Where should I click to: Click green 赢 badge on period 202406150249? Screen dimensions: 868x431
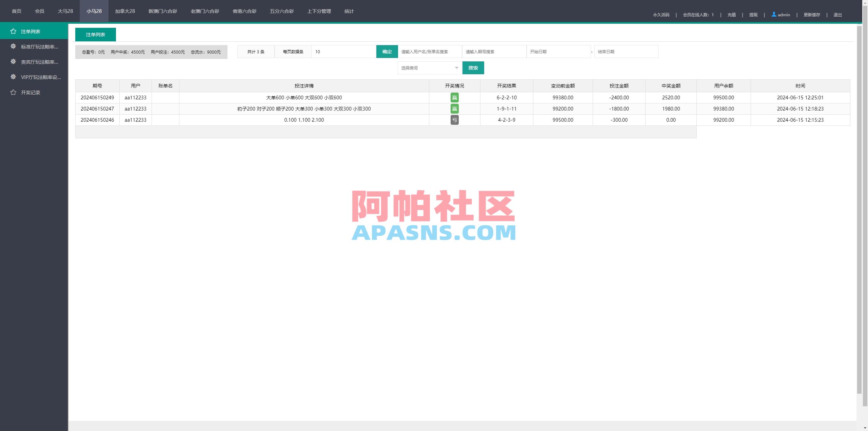pos(455,97)
